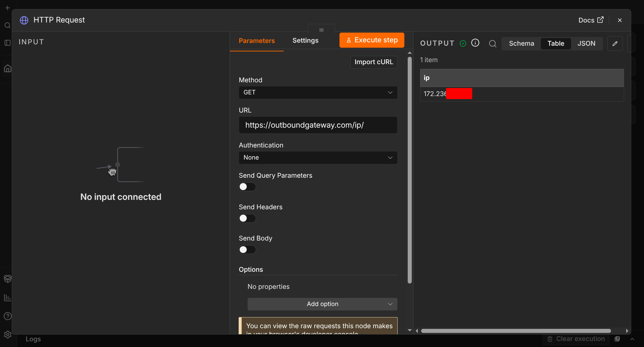The height and width of the screenshot is (347, 644).
Task: Enable Send Query Parameters toggle
Action: coord(247,187)
